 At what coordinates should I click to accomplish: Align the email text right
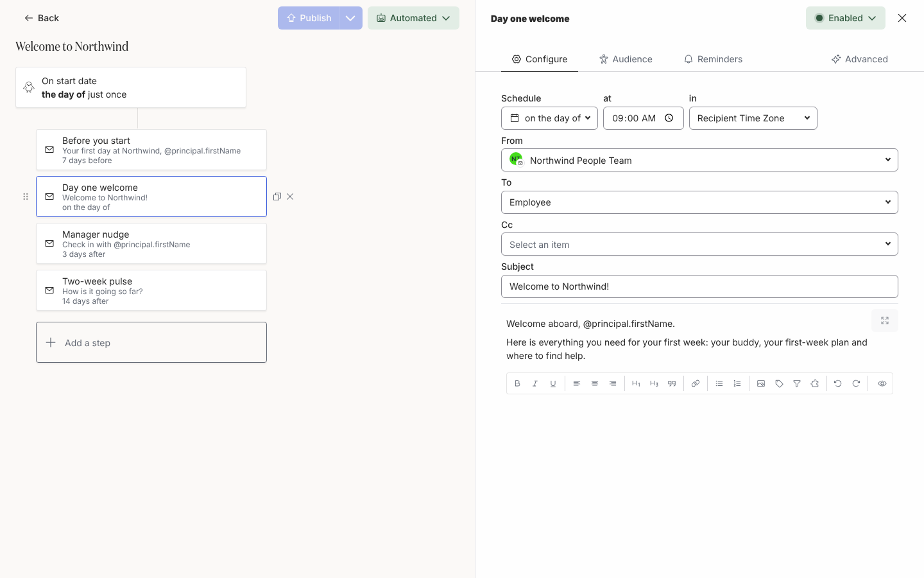point(613,383)
